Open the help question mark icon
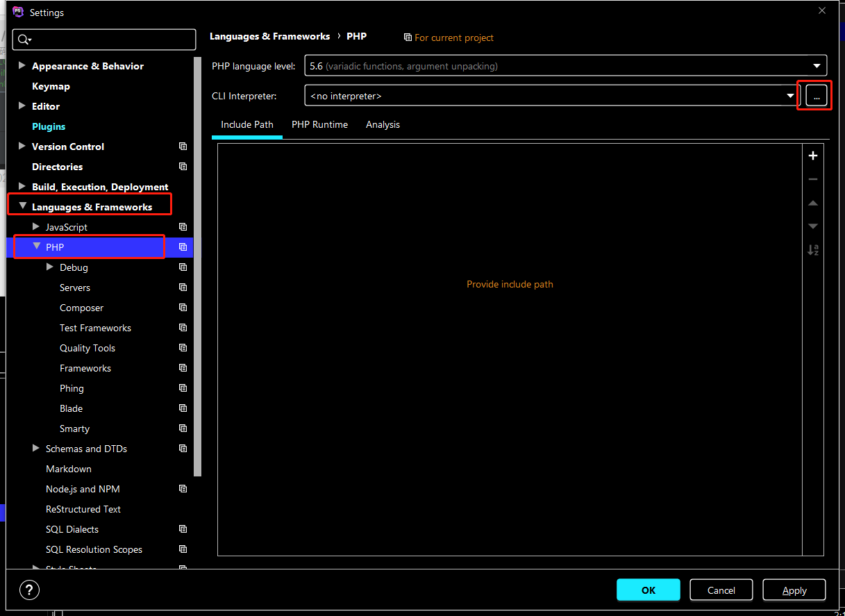The width and height of the screenshot is (845, 616). pyautogui.click(x=29, y=590)
